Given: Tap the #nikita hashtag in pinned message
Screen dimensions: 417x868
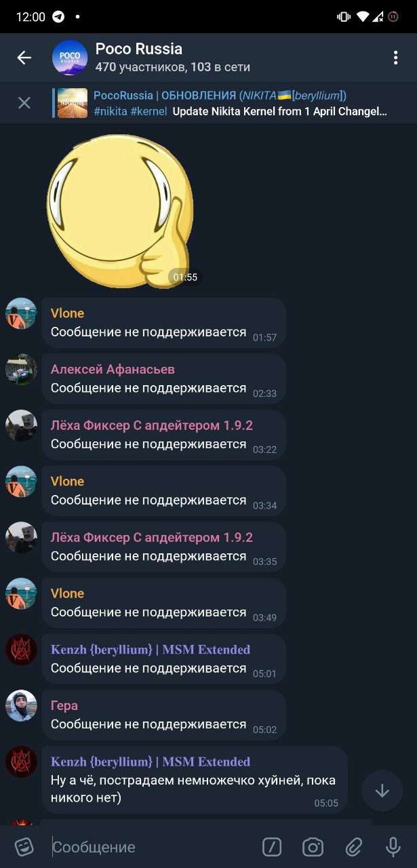Looking at the screenshot, I should (110, 111).
